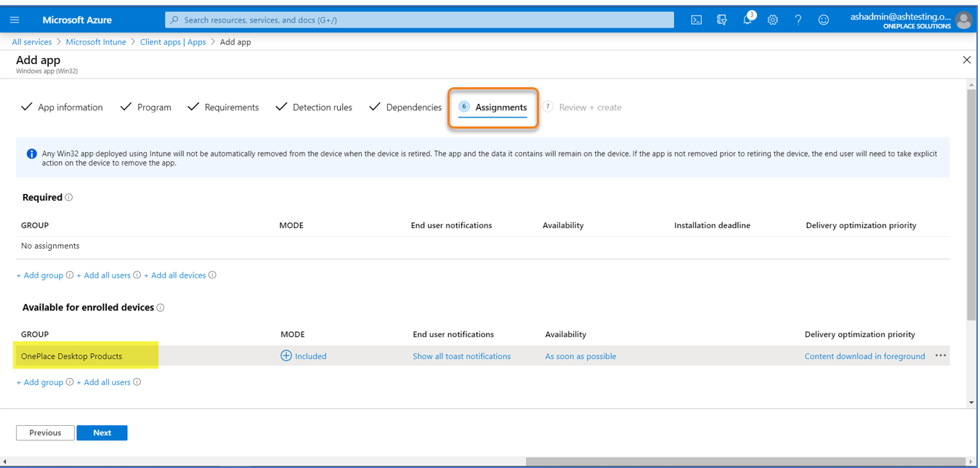
Task: Open the Azure portal hamburger menu
Action: [x=15, y=20]
